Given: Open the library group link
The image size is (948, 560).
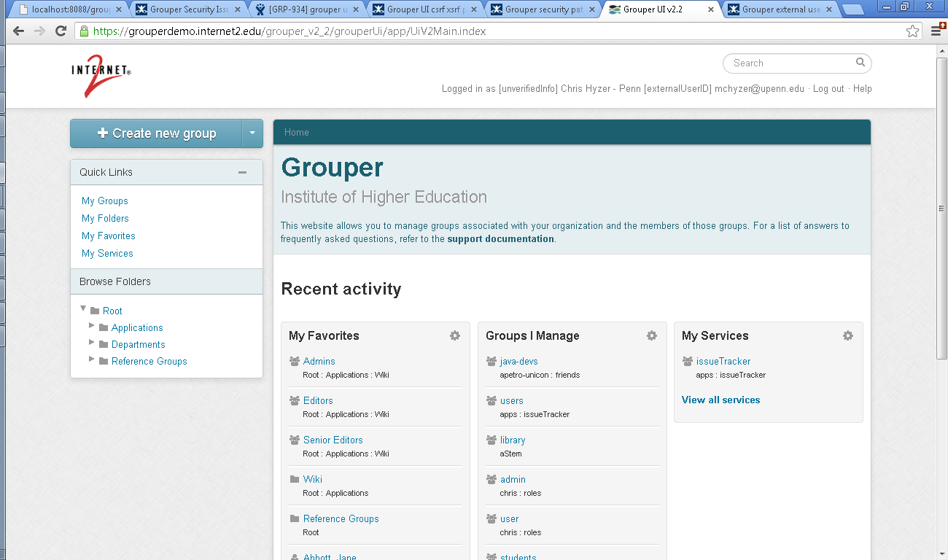Looking at the screenshot, I should click(x=513, y=440).
